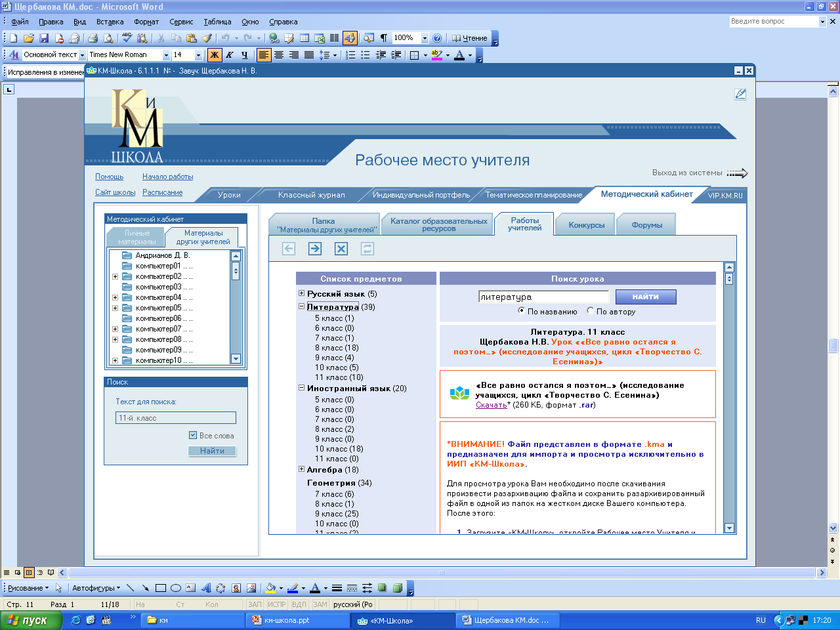Open the 'Вставка' menu in Word
Viewport: 840px width, 630px height.
pos(110,22)
